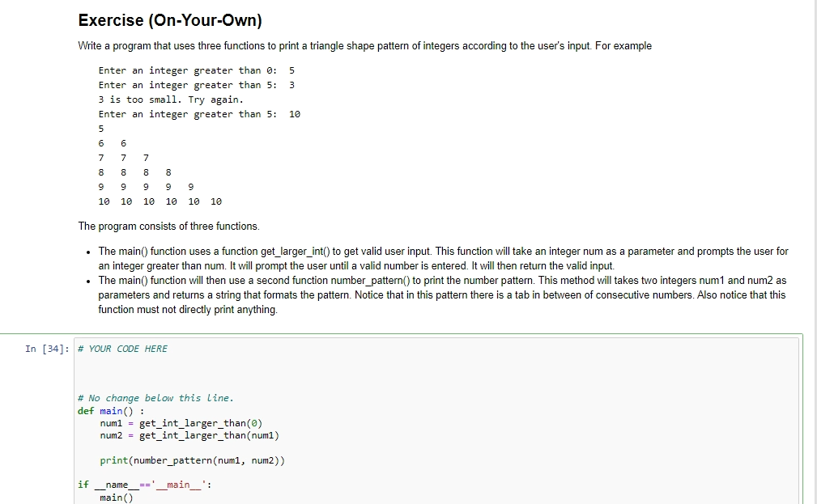Click the 'Write a program that uses three functions' paragraph
The image size is (817, 504).
coord(364,46)
